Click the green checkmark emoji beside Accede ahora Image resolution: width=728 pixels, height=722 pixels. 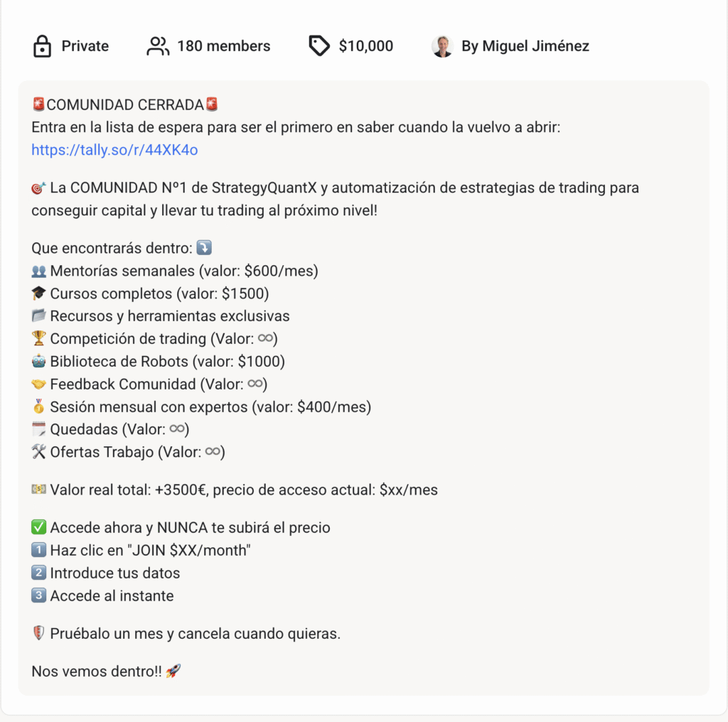(39, 528)
